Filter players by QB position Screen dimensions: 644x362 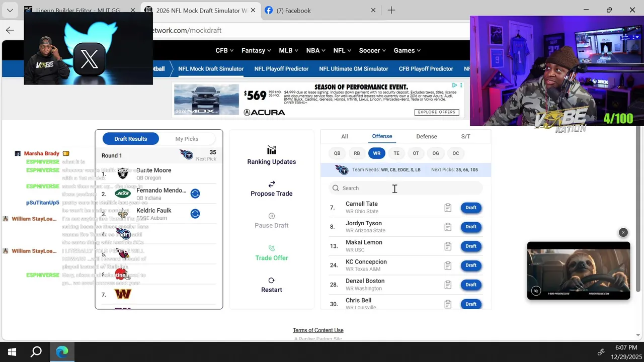[x=337, y=153]
